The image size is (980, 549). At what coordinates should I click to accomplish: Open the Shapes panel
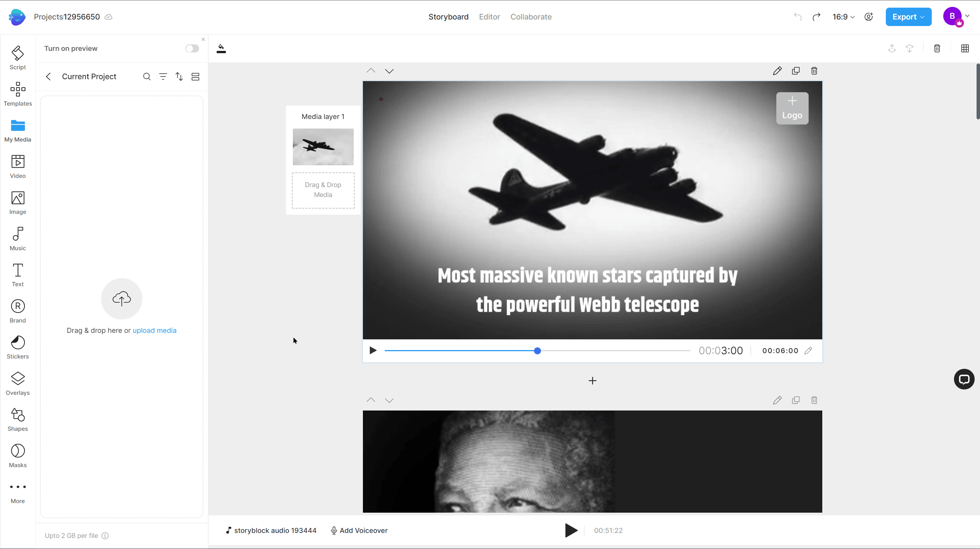(x=18, y=420)
